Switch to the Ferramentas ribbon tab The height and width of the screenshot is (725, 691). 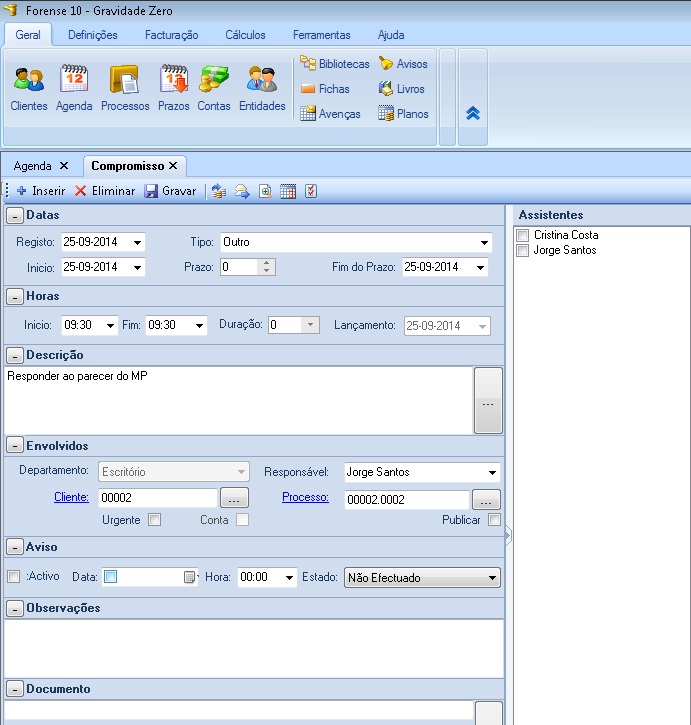click(321, 35)
